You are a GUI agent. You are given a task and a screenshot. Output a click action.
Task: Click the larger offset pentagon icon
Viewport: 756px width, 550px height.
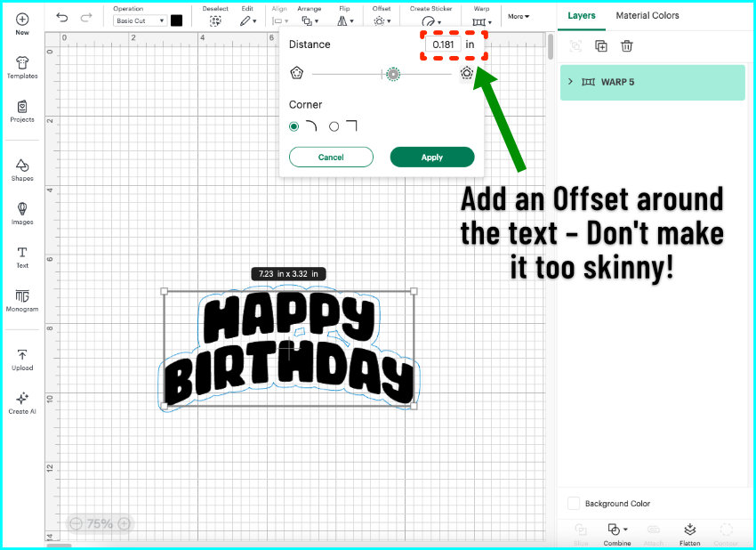(x=467, y=73)
